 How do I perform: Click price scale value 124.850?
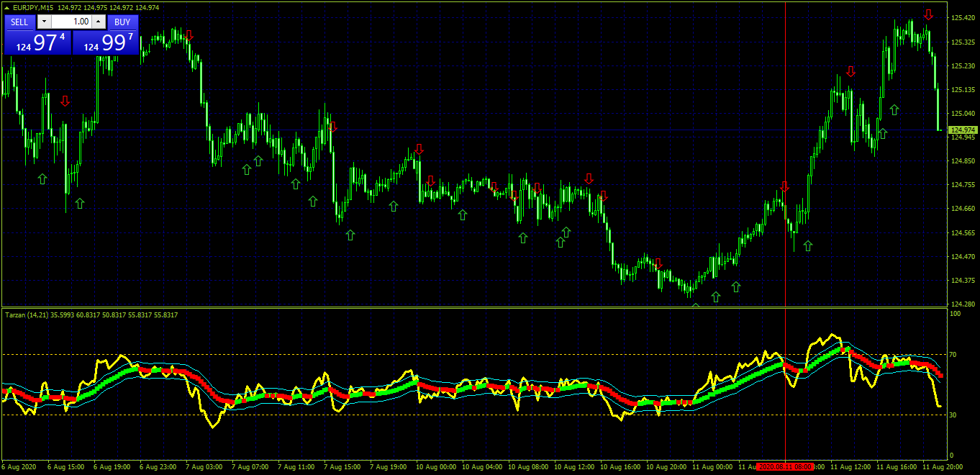pyautogui.click(x=962, y=160)
